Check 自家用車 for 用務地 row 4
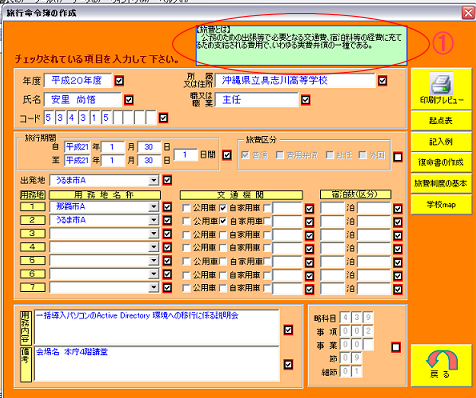This screenshot has width=476, height=398. click(223, 248)
